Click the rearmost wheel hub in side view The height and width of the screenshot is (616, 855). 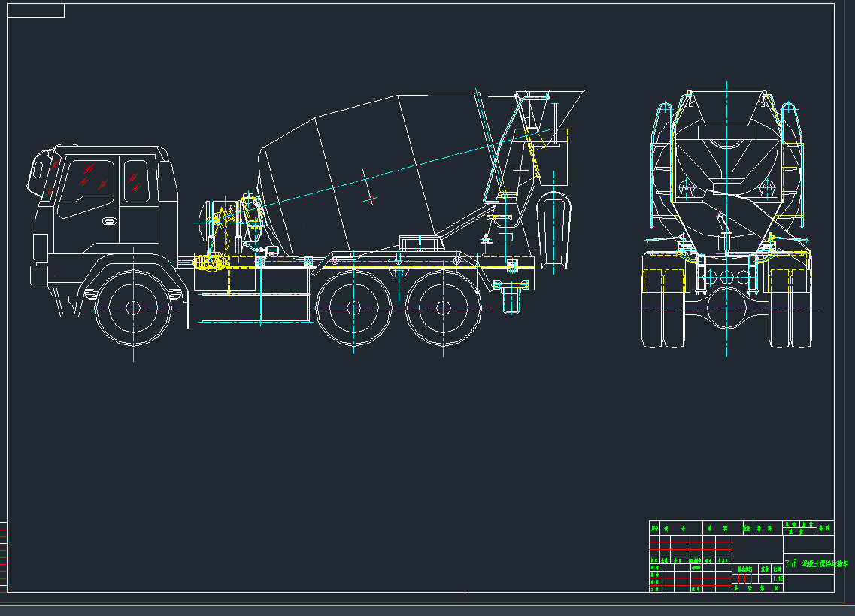443,308
